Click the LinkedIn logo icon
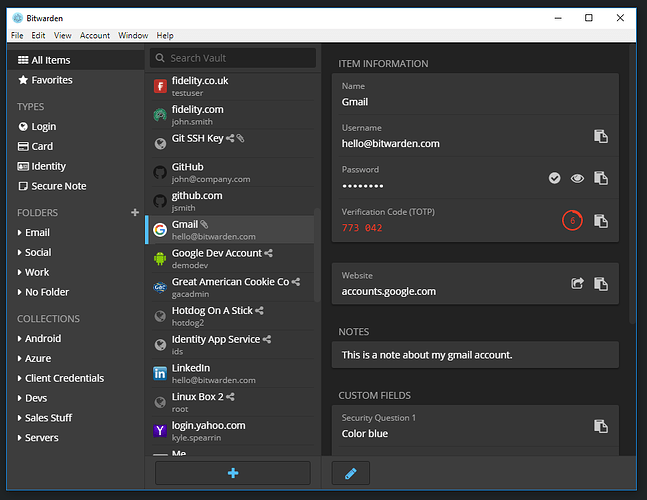The height and width of the screenshot is (500, 647). point(160,373)
